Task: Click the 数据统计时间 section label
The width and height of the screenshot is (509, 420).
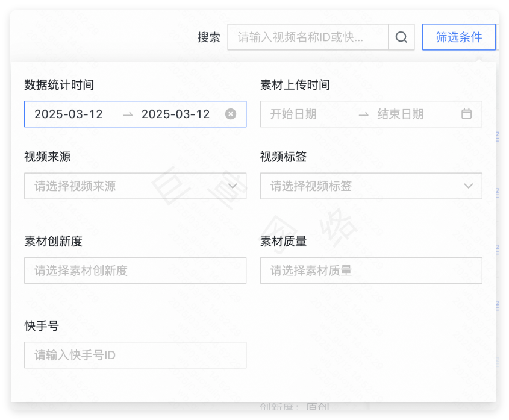Action: [54, 84]
